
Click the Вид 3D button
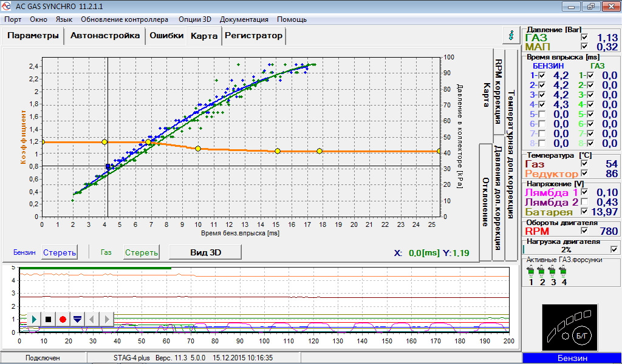coord(205,252)
